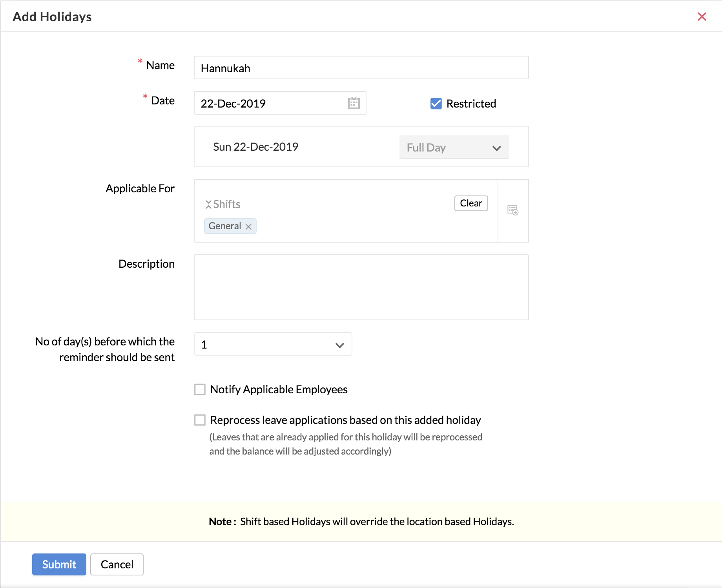Click the Date field showing 22-Dec-2019

tap(271, 103)
